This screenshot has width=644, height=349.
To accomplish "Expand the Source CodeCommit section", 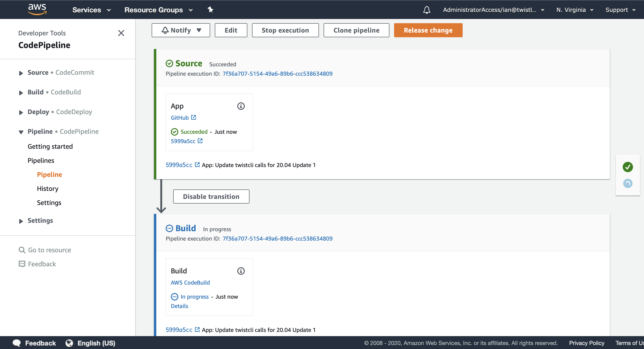I will 21,73.
